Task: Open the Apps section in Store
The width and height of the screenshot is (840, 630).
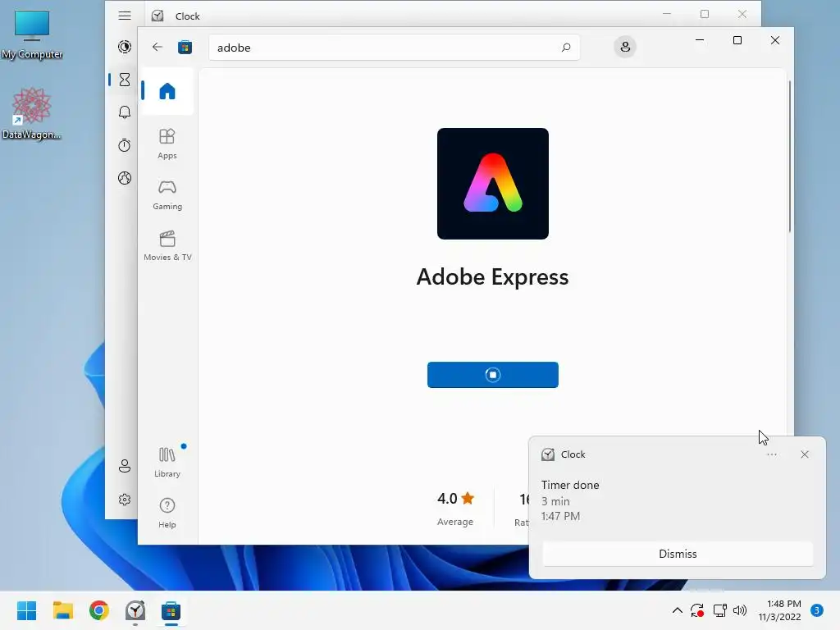Action: [x=167, y=144]
